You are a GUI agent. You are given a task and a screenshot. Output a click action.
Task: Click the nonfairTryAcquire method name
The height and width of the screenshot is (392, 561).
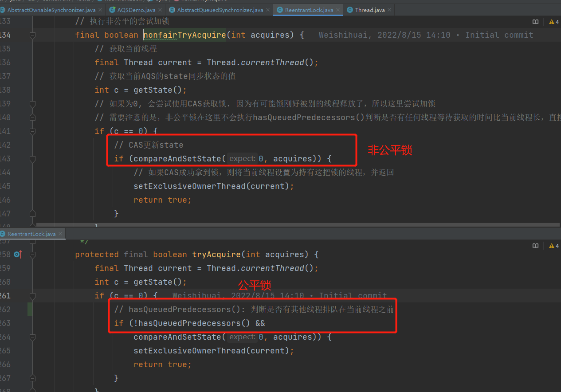pos(184,35)
